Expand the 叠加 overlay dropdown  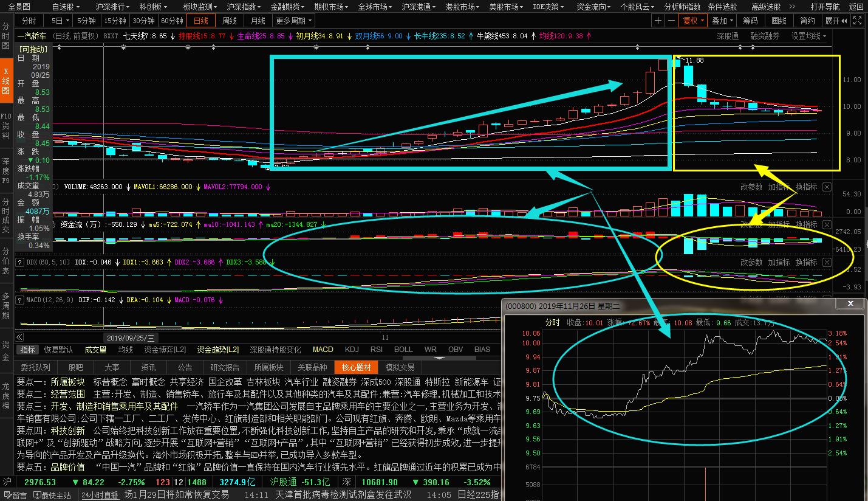[722, 21]
